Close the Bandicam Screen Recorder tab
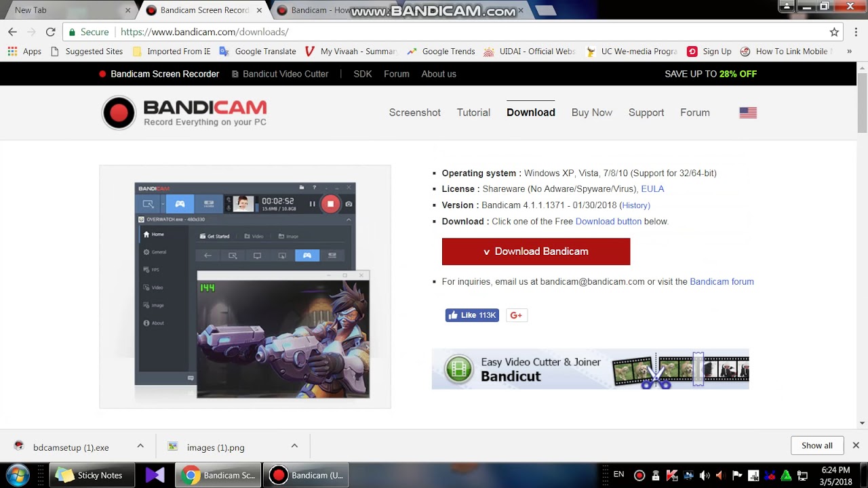This screenshot has height=488, width=868. (x=259, y=10)
